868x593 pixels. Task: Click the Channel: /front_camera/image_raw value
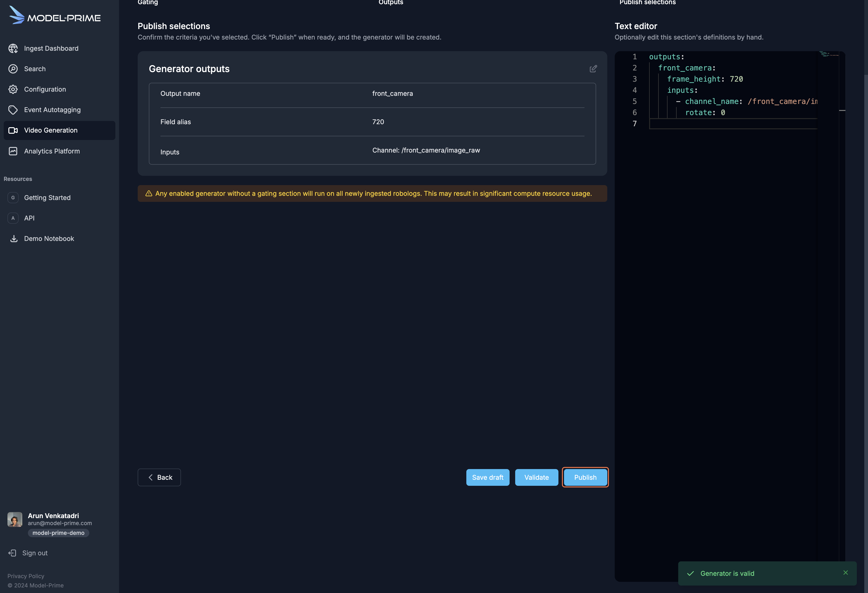coord(426,150)
